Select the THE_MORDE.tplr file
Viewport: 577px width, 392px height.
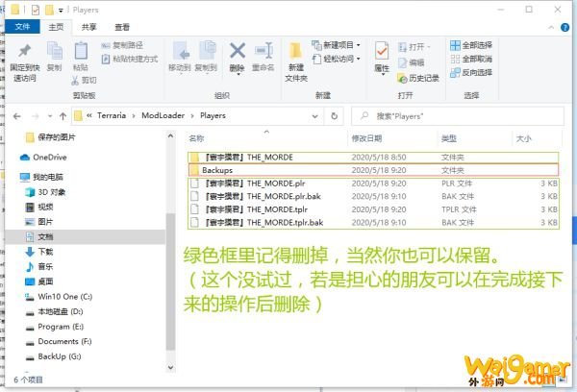(373, 209)
